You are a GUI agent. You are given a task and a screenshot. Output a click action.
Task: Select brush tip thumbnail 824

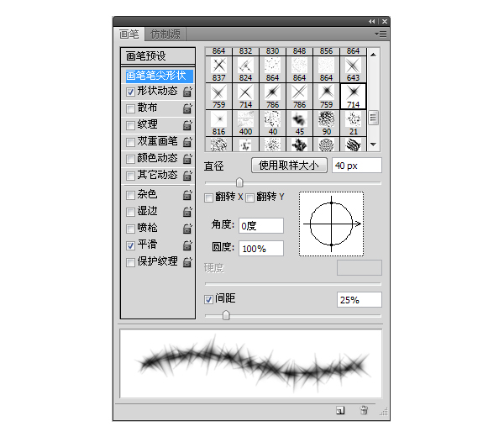tap(245, 69)
